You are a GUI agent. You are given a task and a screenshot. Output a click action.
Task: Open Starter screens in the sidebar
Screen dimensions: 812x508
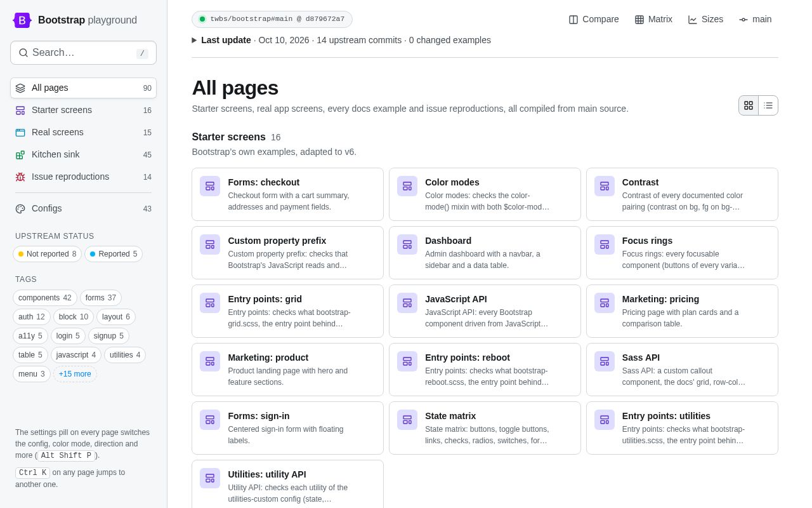pyautogui.click(x=83, y=110)
